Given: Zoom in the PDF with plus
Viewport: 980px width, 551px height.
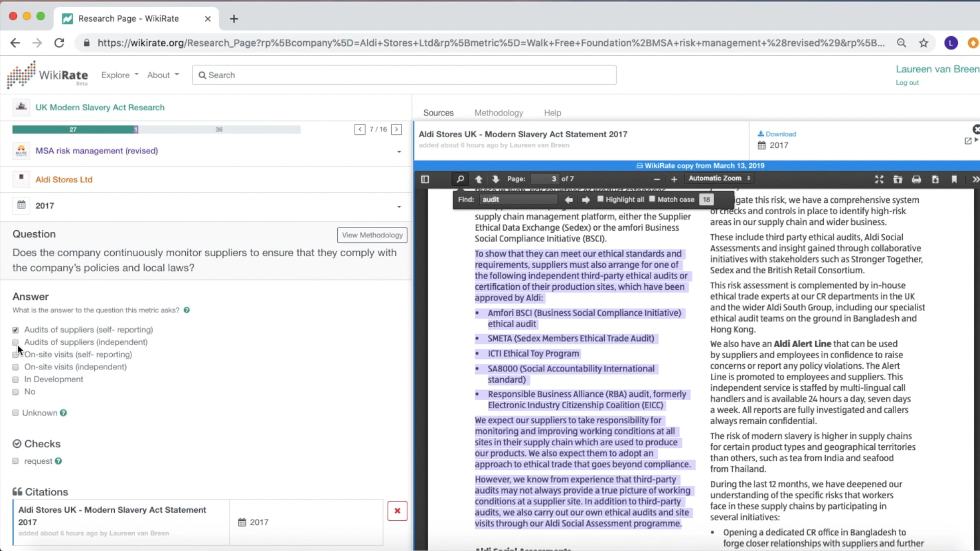Looking at the screenshot, I should coord(674,179).
